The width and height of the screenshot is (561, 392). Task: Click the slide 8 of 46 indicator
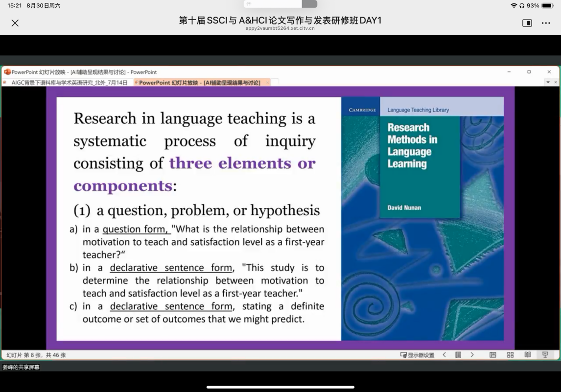[x=36, y=355]
